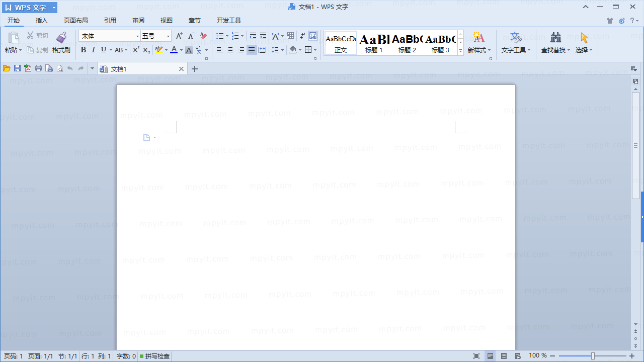Switch to the 开发工具 ribbon tab
This screenshot has width=644, height=362.
tap(229, 21)
